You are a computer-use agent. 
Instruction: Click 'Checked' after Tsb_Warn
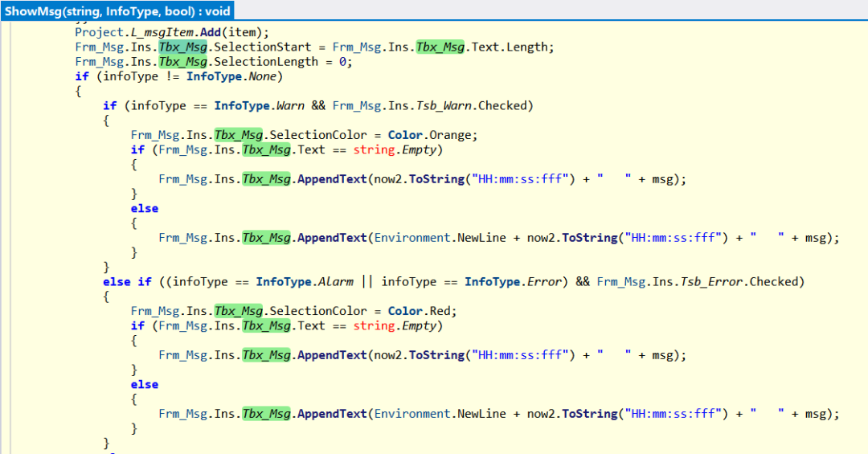[x=502, y=106]
